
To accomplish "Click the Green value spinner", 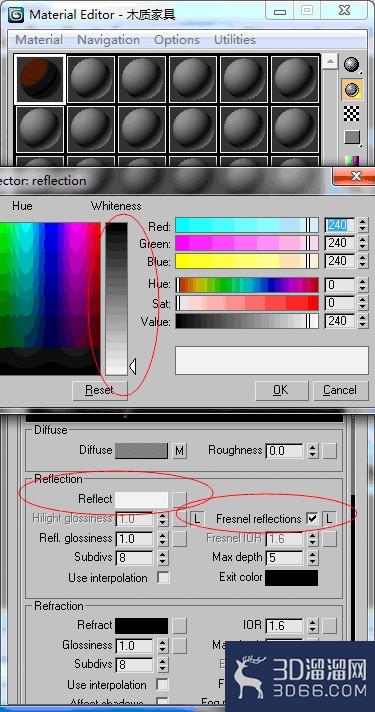I will (x=362, y=243).
